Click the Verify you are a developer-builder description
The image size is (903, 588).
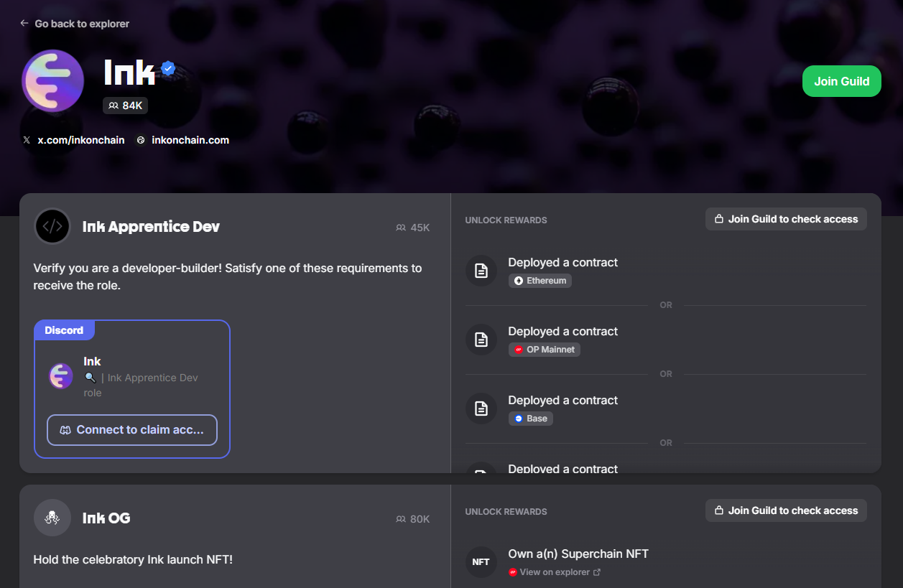pos(228,277)
